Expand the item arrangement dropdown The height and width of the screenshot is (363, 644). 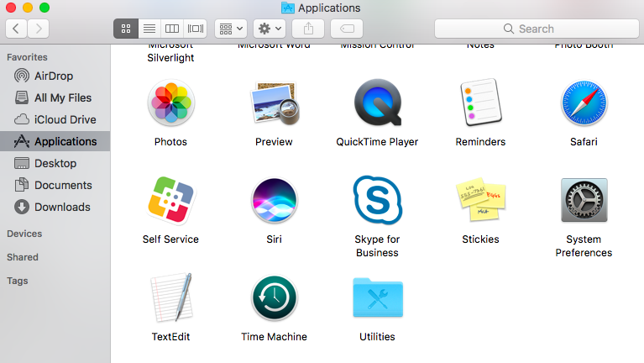point(230,29)
